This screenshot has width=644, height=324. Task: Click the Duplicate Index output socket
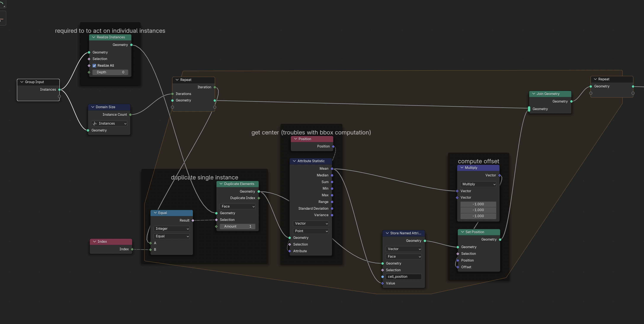[x=259, y=198]
